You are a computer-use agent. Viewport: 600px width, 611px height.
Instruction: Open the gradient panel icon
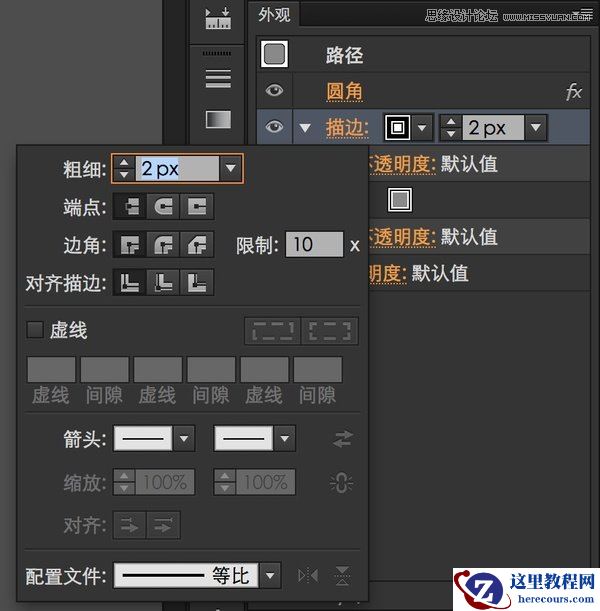tap(218, 119)
